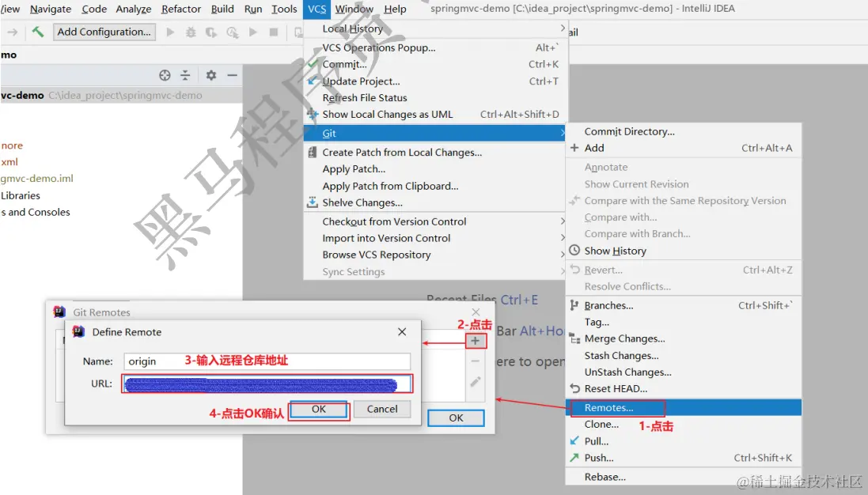Click OK in Define Remote dialog
This screenshot has height=495, width=868.
pyautogui.click(x=319, y=410)
